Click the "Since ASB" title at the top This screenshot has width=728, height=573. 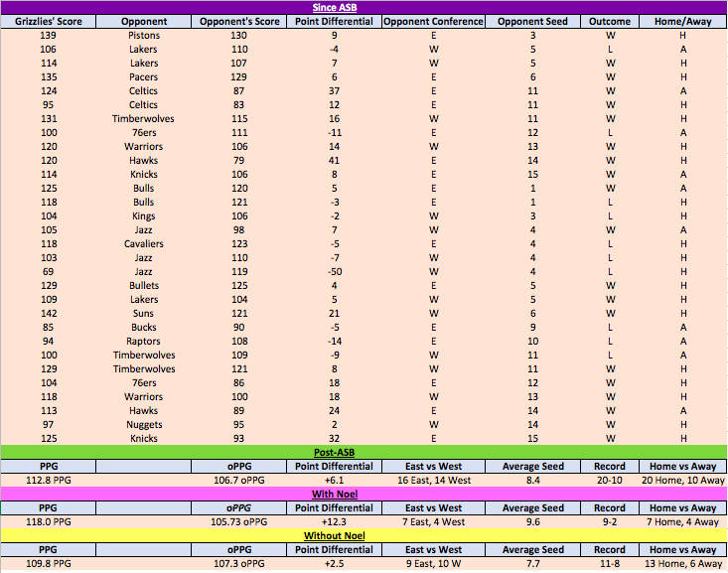335,7
